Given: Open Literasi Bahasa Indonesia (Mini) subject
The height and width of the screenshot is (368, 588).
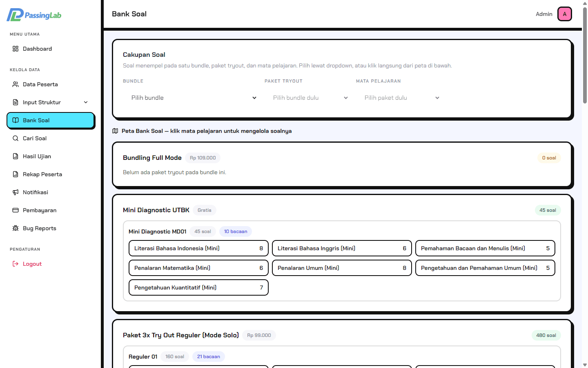Looking at the screenshot, I should tap(198, 248).
